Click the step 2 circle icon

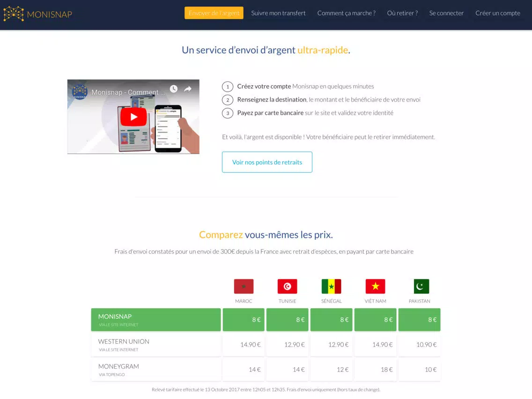(x=228, y=100)
